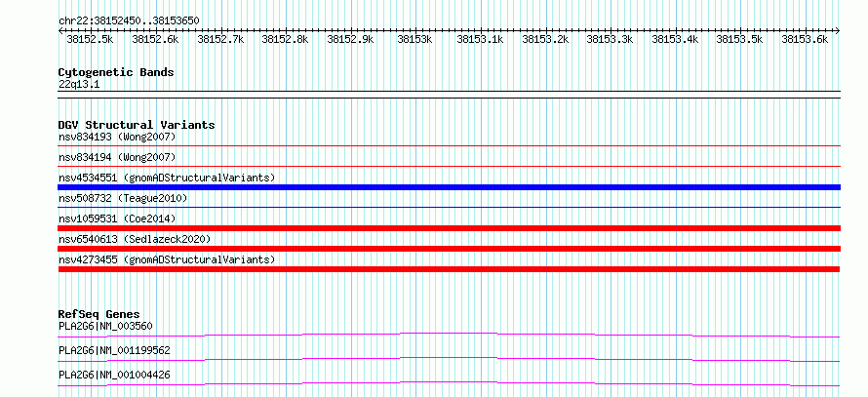Select the thick red nsv1059531 variant bar
868x397 pixels.
pyautogui.click(x=449, y=228)
